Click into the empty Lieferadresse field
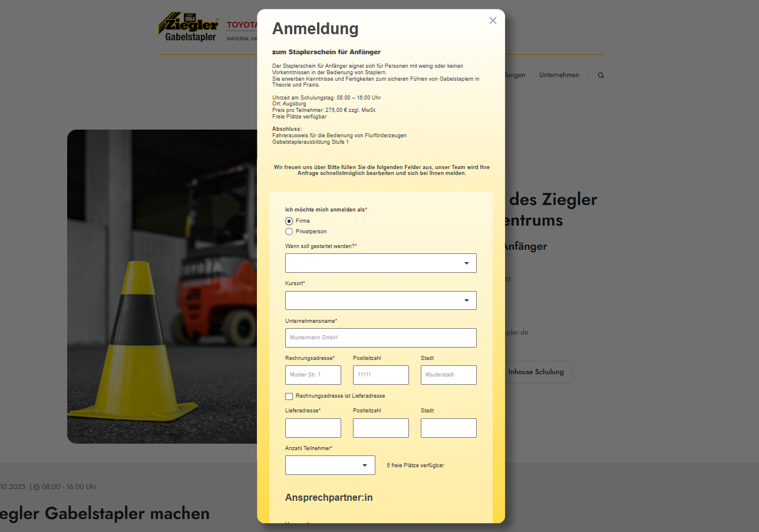 pos(313,428)
